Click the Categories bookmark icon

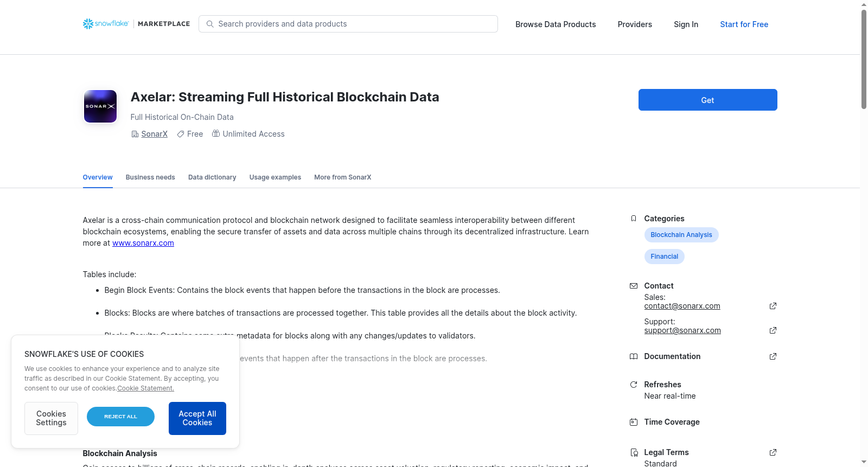634,219
